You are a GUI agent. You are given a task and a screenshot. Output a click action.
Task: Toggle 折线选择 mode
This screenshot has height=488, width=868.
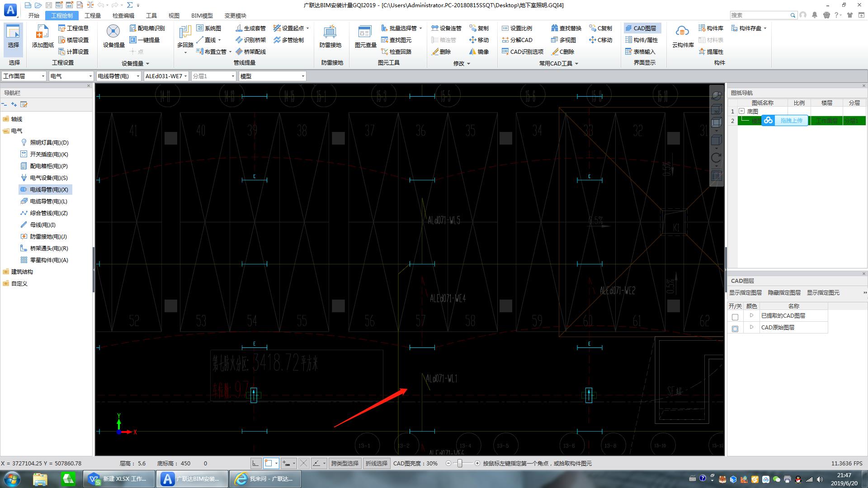pyautogui.click(x=376, y=463)
